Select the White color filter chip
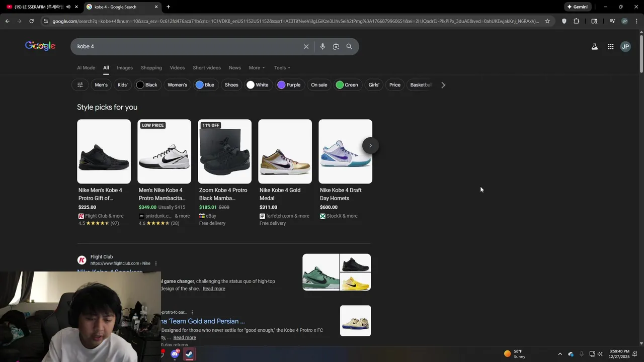The image size is (644, 362). [x=258, y=85]
